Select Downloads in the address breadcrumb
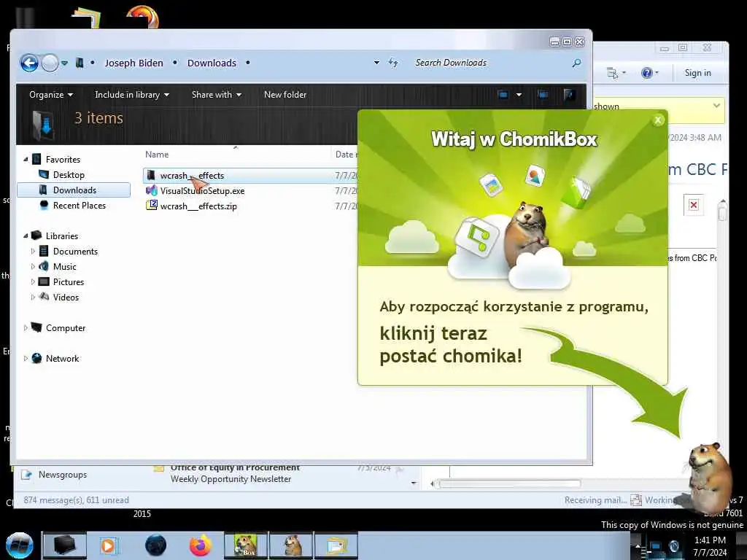Image resolution: width=747 pixels, height=560 pixels. (x=212, y=63)
